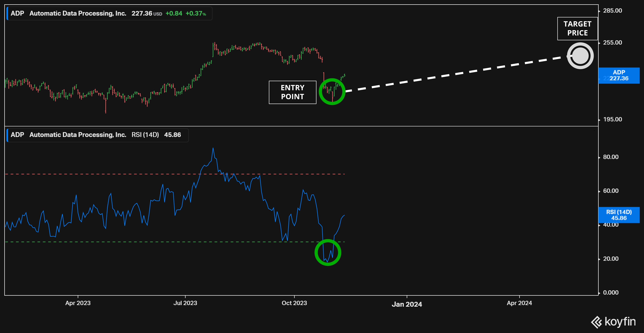Click the 255.00 price axis label
The image size is (644, 333).
(612, 42)
